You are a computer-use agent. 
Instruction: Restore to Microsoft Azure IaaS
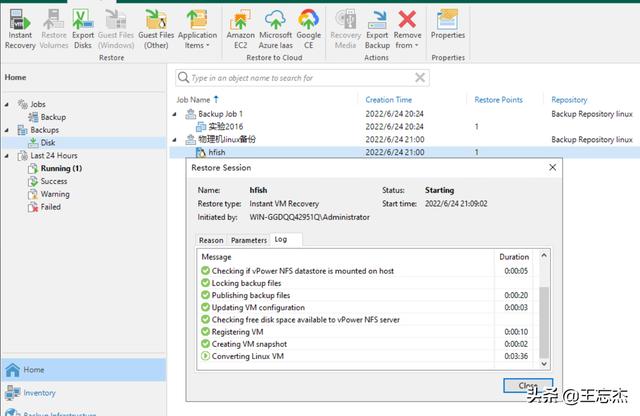coord(276,29)
